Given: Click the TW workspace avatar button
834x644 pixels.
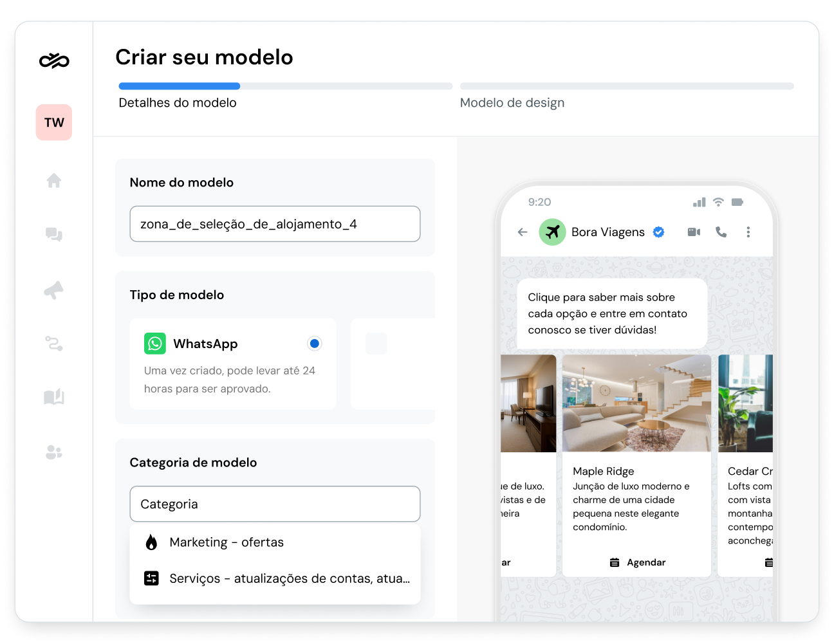Looking at the screenshot, I should coord(54,122).
